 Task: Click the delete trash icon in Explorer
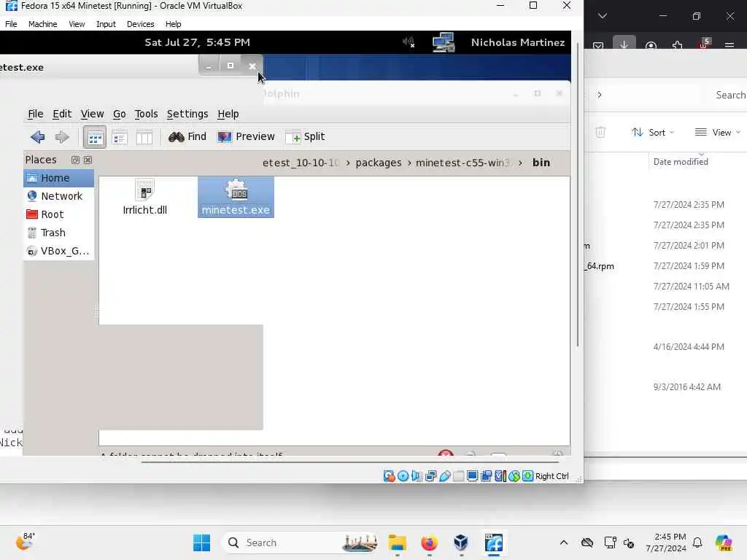click(x=600, y=133)
